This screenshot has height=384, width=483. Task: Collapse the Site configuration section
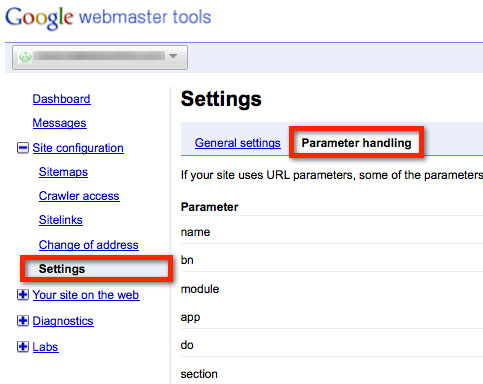coord(23,148)
